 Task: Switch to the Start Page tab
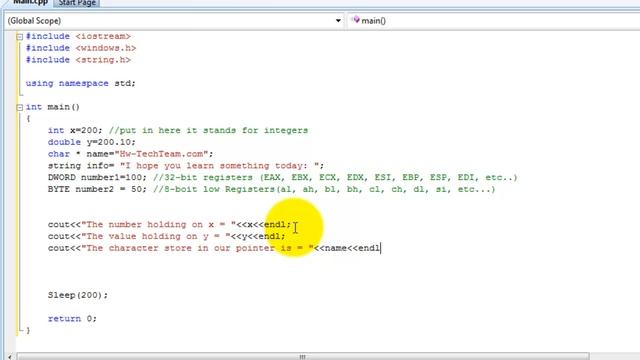(x=77, y=3)
